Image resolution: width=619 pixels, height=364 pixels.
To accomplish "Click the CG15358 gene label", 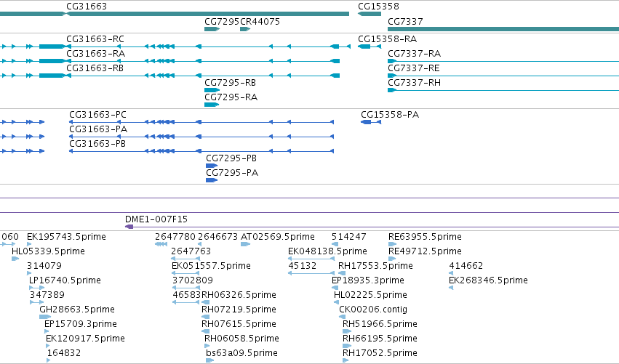I will (x=378, y=7).
